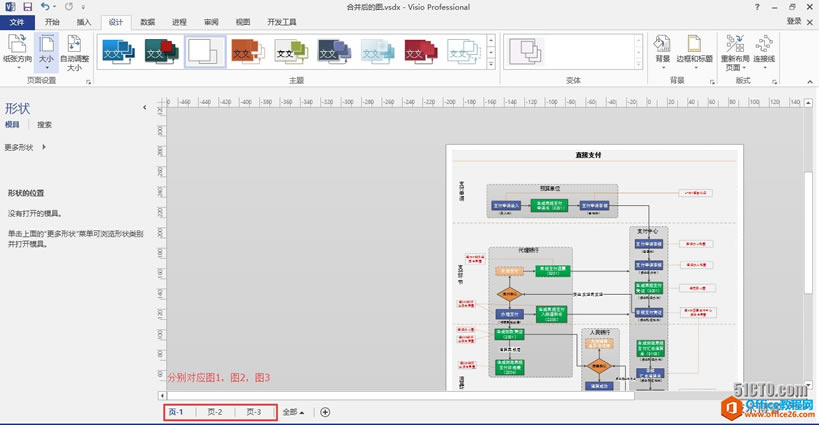Open 边框和标题 (borders and titles)
Viewport: 819px width, 425px height.
[694, 44]
